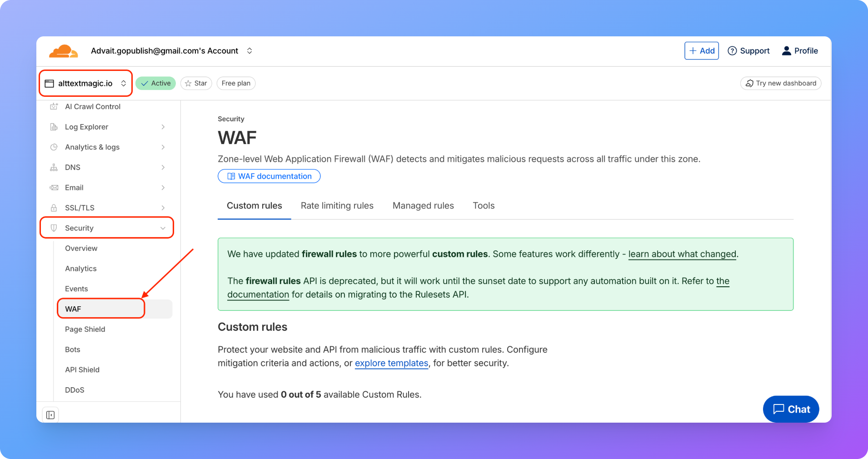Collapse the Security section chevron

(163, 228)
